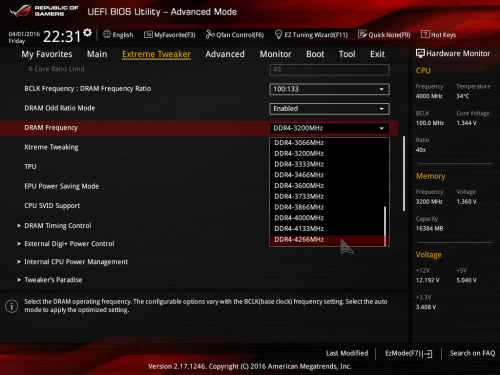Open Search on FAQ
The width and height of the screenshot is (500, 375).
coord(472,353)
